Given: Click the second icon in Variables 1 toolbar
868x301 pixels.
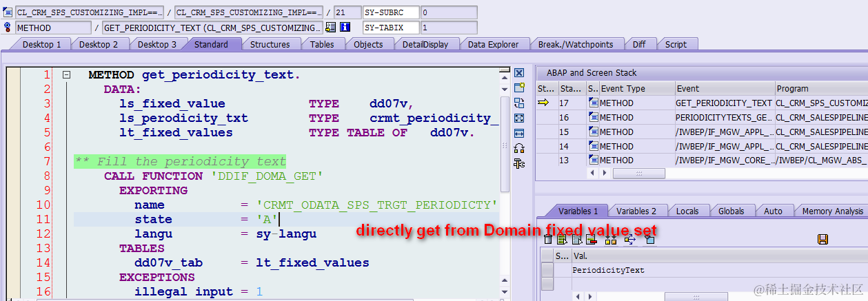Looking at the screenshot, I should 562,240.
